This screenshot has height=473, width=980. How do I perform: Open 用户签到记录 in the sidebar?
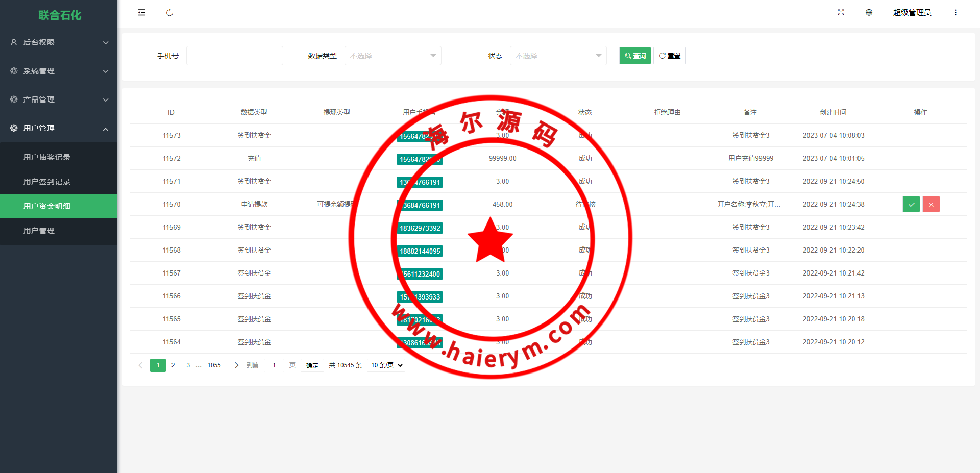pyautogui.click(x=47, y=182)
